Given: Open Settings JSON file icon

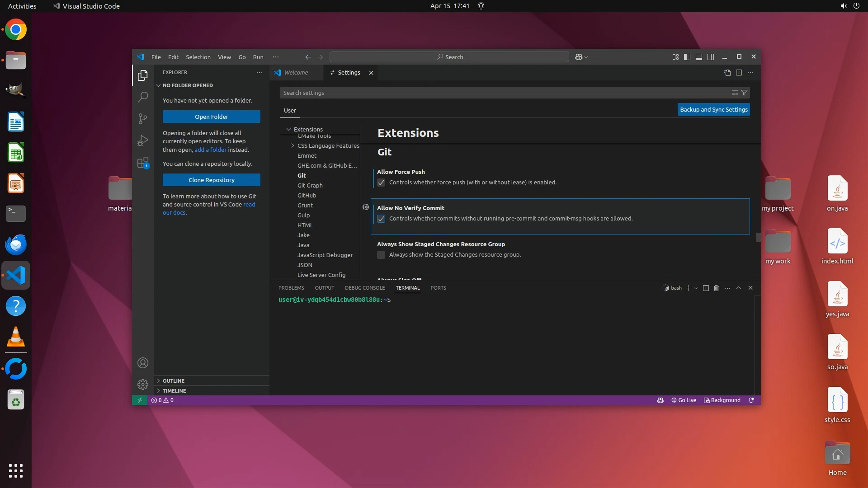Looking at the screenshot, I should point(727,72).
